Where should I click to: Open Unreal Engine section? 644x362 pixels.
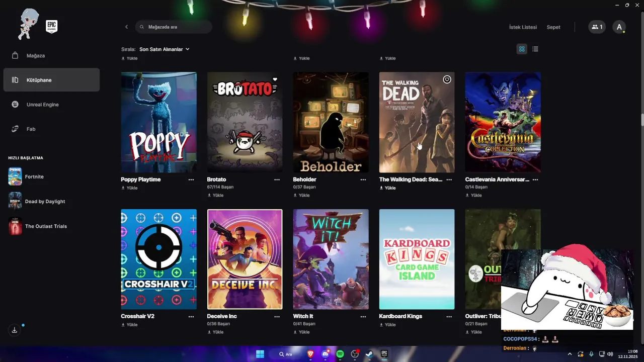coord(51,105)
